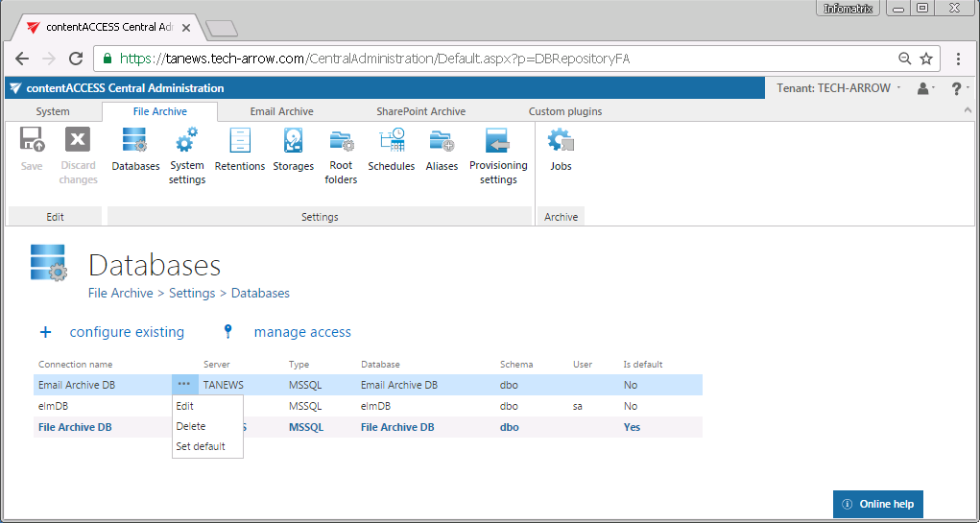Open the help question mark menu
The image size is (980, 523).
click(x=959, y=88)
